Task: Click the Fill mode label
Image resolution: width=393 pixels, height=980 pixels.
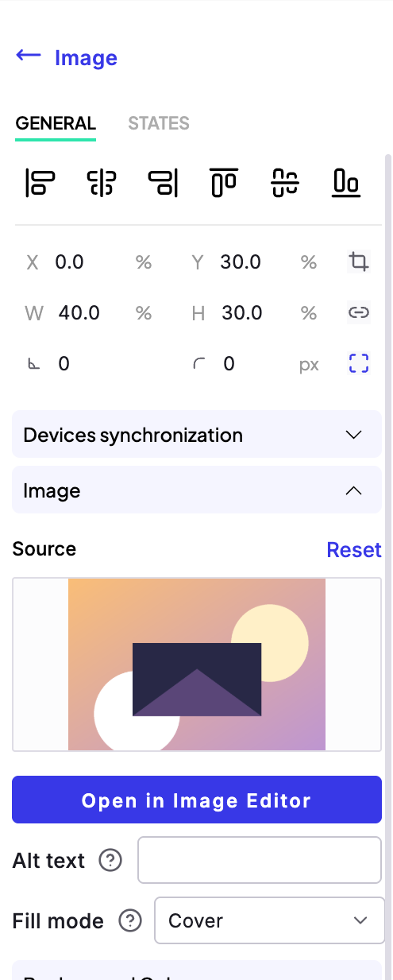Action: pyautogui.click(x=58, y=921)
